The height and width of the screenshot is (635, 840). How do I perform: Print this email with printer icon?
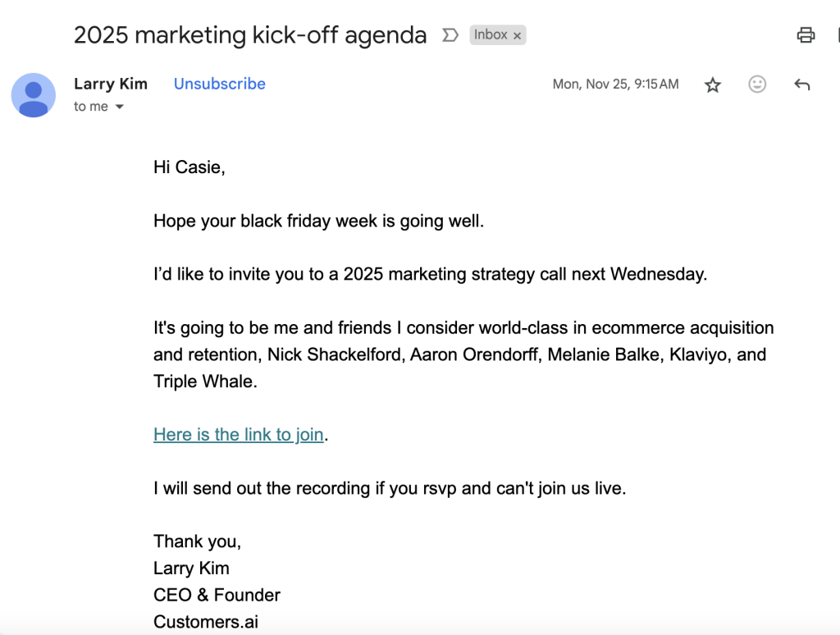click(x=806, y=34)
